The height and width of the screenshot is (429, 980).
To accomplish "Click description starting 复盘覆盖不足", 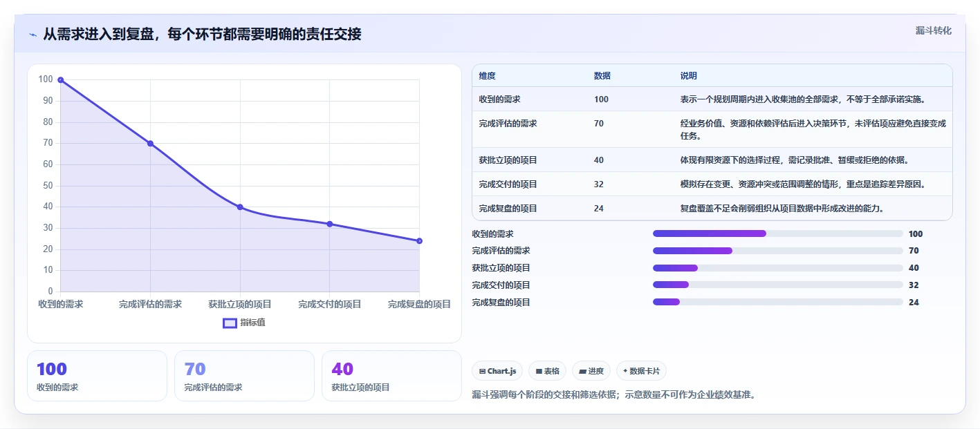I will (782, 209).
